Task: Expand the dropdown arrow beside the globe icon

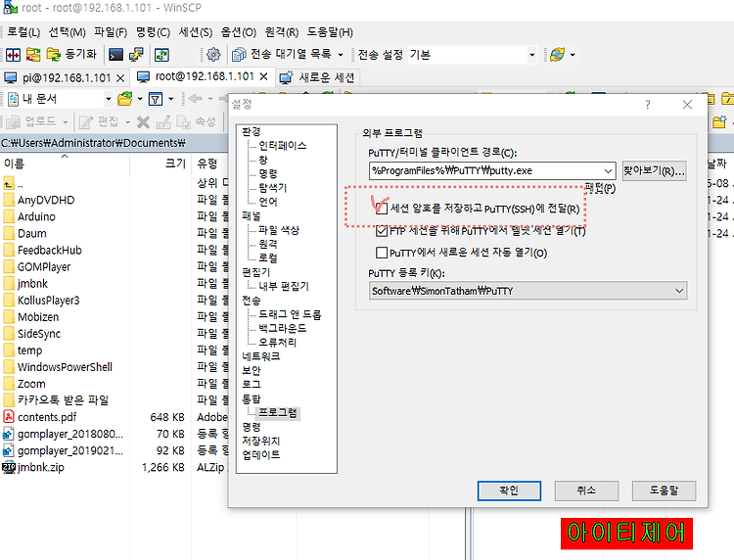Action: tap(573, 55)
